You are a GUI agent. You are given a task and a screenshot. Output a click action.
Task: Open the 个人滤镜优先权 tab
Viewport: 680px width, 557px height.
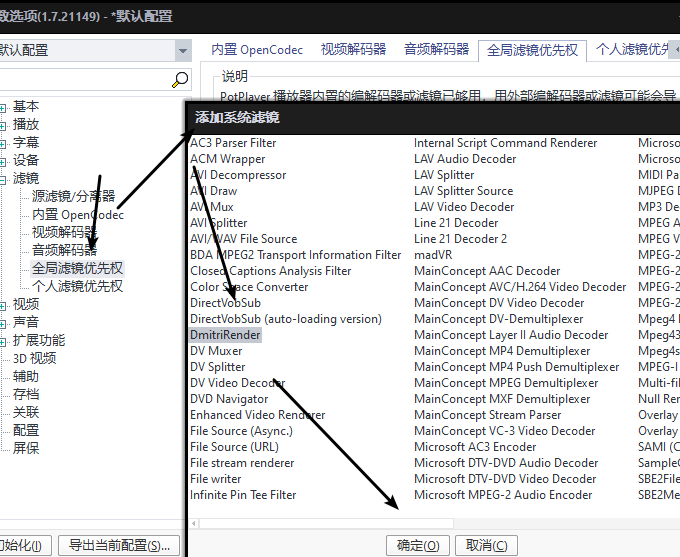tap(631, 50)
